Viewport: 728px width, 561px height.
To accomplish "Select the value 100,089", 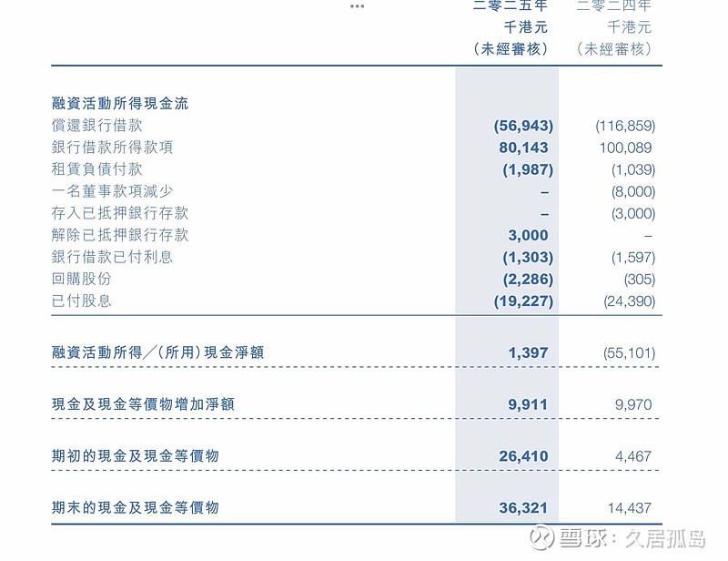I will (x=625, y=148).
